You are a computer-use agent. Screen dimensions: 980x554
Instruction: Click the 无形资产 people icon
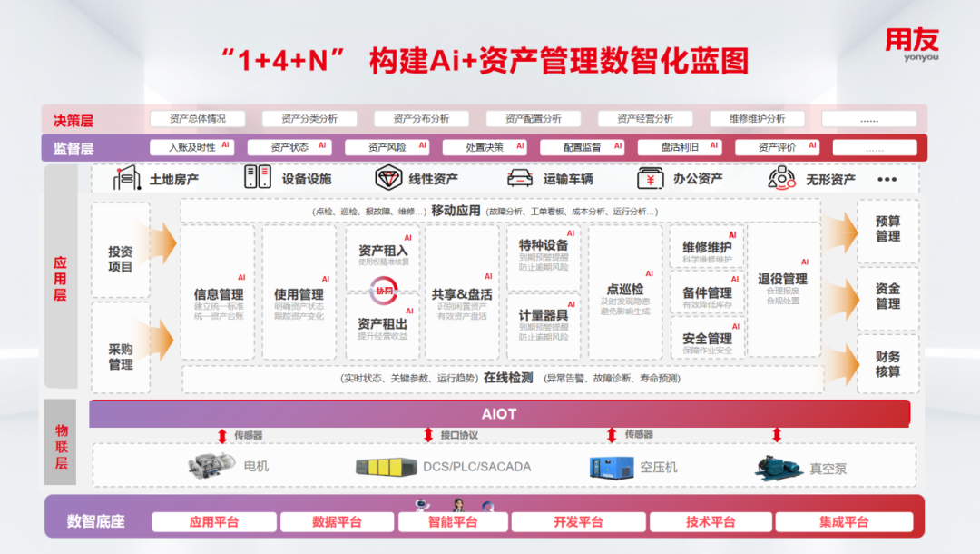[x=781, y=178]
